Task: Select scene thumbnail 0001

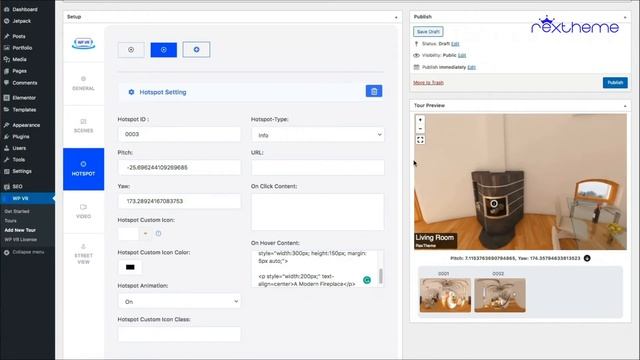Action: 445,295
